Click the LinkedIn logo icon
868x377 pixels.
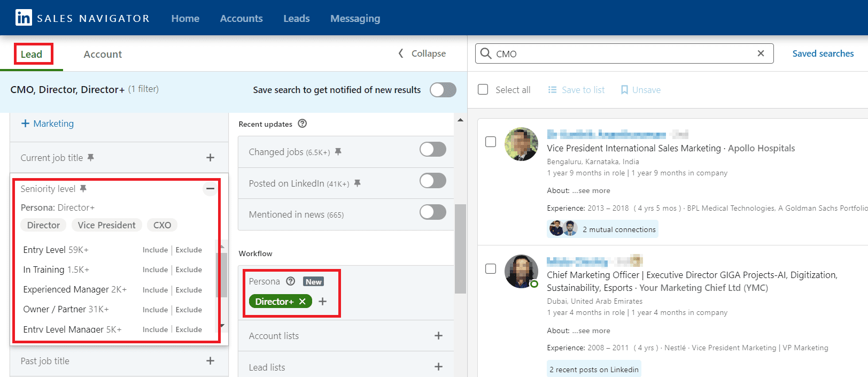point(24,18)
